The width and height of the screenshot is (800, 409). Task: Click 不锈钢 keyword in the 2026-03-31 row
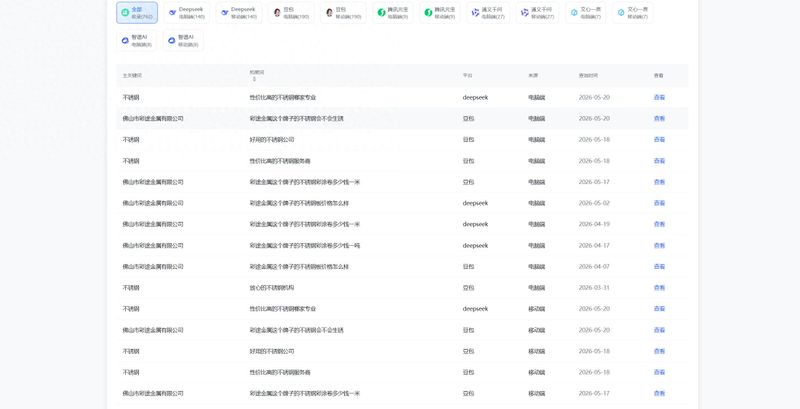[131, 288]
